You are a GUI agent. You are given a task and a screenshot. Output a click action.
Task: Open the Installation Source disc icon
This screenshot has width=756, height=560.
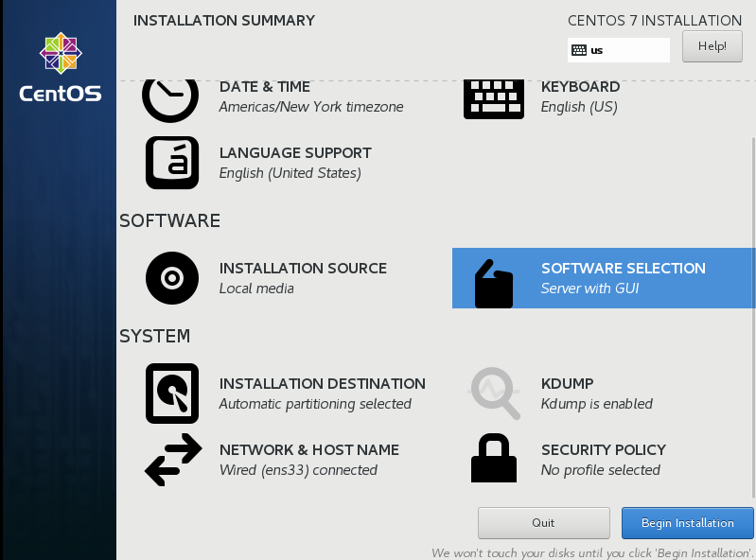tap(172, 278)
